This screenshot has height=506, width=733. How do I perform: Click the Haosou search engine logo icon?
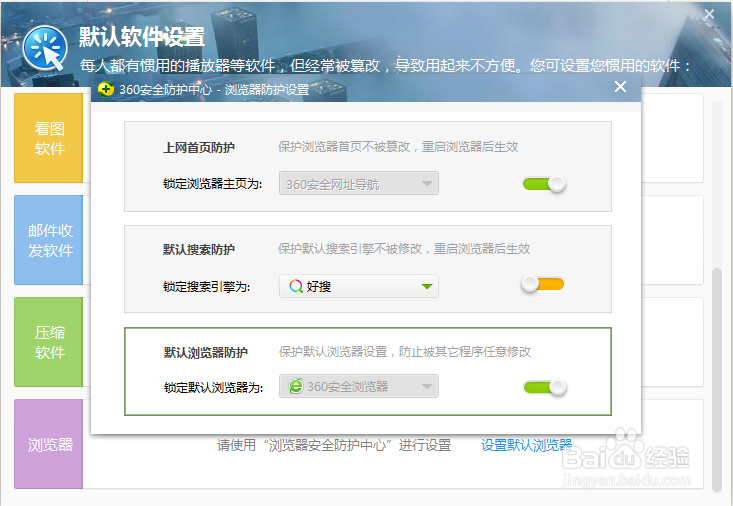pyautogui.click(x=296, y=286)
